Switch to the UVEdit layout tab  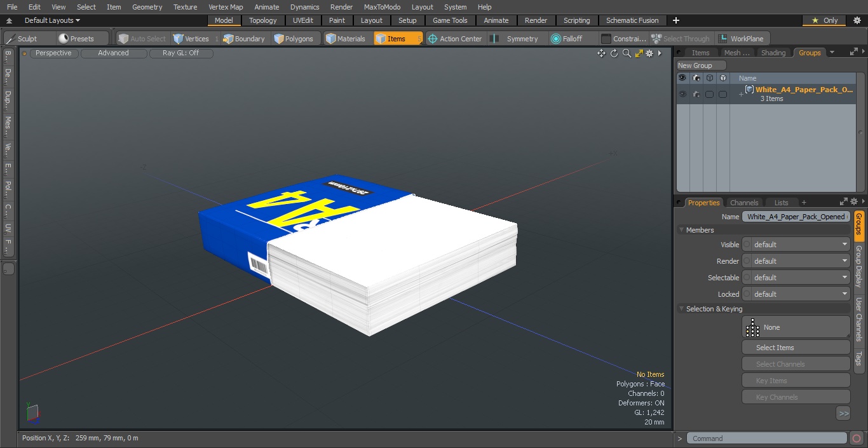[x=303, y=20]
